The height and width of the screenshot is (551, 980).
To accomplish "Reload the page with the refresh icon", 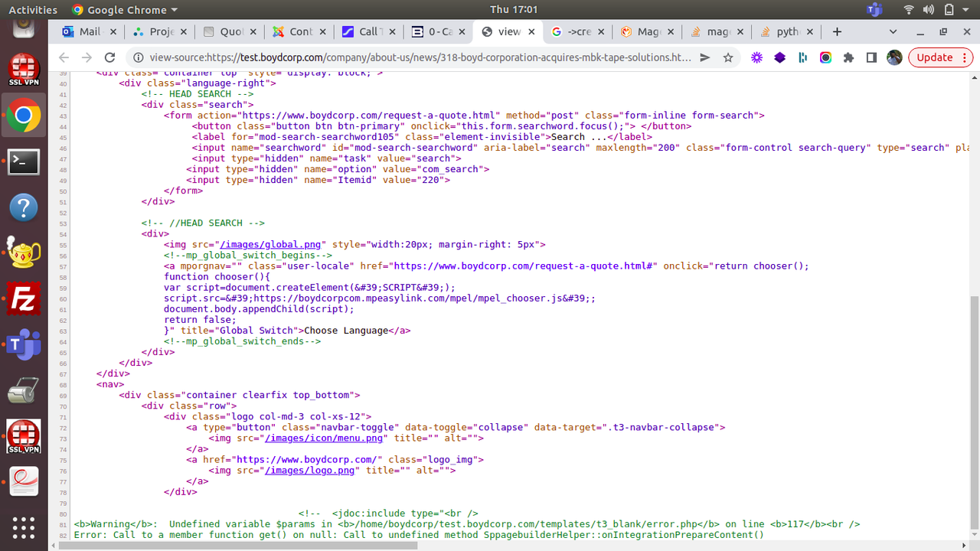I will (x=109, y=57).
